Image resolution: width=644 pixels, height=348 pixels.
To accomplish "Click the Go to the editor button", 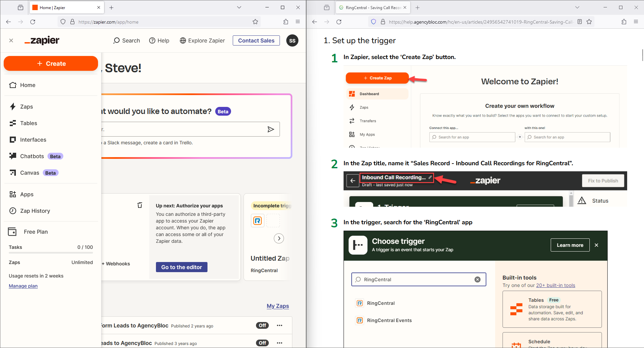I will click(182, 267).
